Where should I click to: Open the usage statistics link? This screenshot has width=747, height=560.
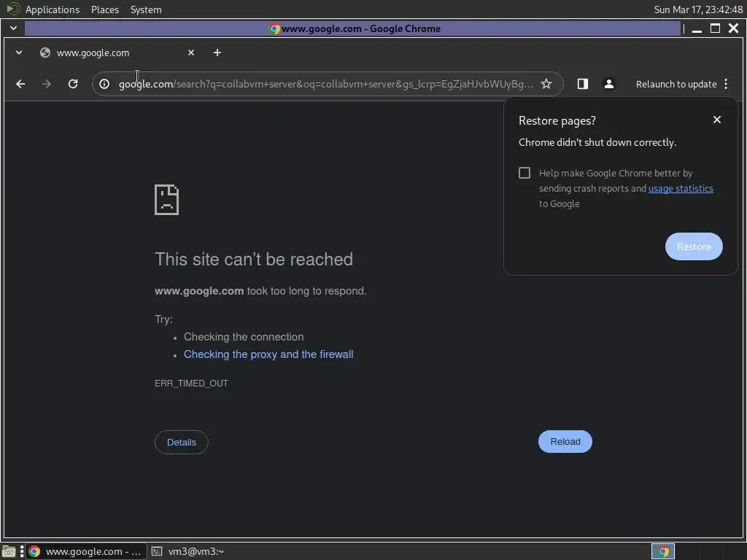coord(681,189)
